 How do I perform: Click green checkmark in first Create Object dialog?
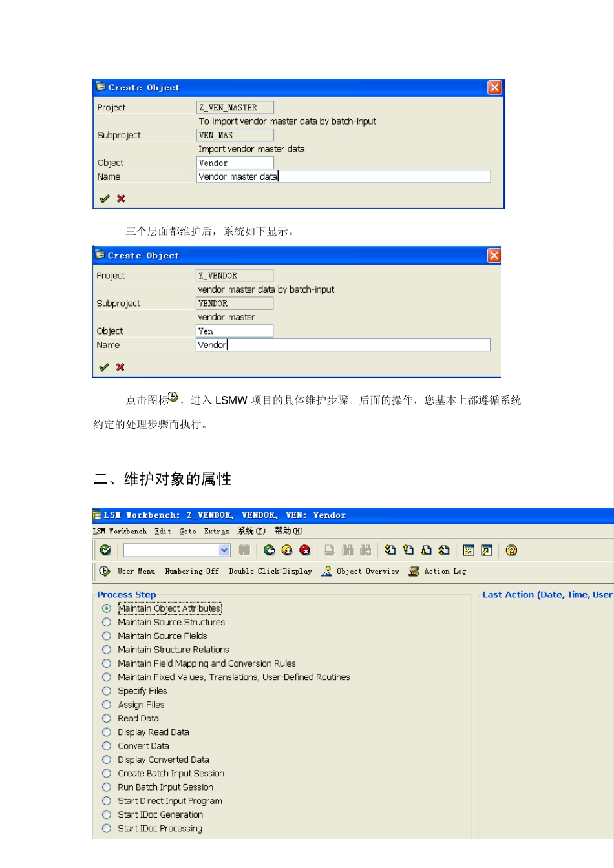point(105,199)
